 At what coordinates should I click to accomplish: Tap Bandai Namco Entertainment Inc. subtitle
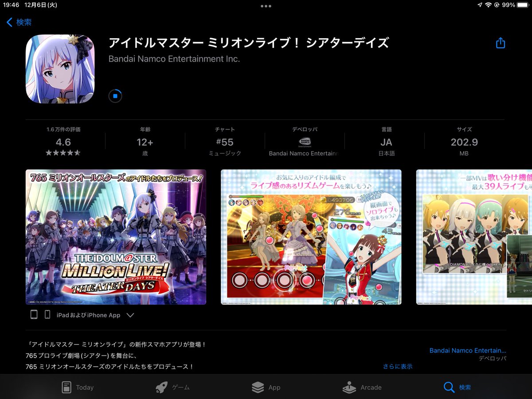tap(174, 59)
